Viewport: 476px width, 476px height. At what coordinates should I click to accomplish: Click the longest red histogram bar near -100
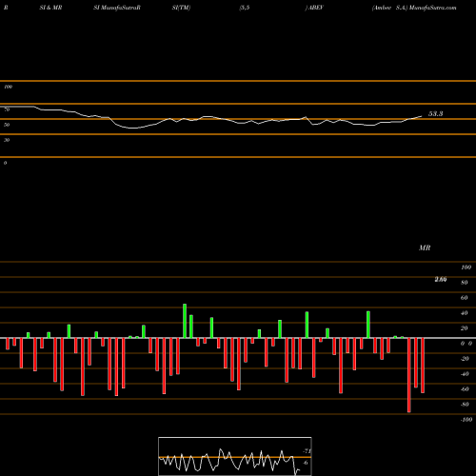tap(408, 375)
